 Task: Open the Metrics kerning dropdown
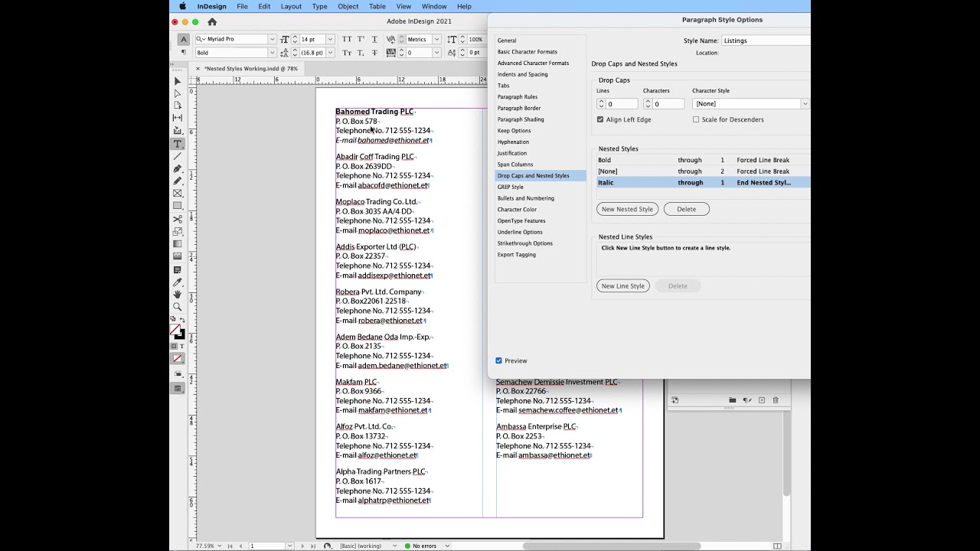tap(436, 39)
